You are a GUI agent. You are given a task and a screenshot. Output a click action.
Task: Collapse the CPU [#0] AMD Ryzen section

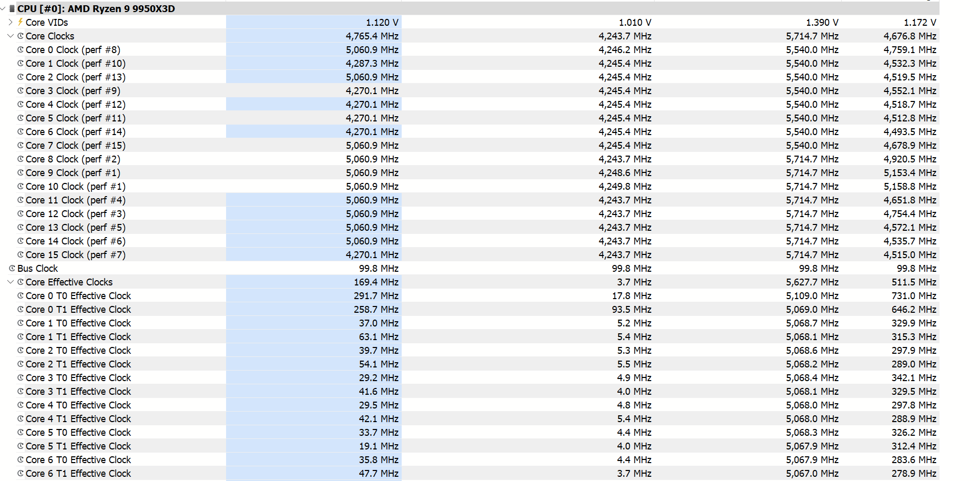[3, 8]
